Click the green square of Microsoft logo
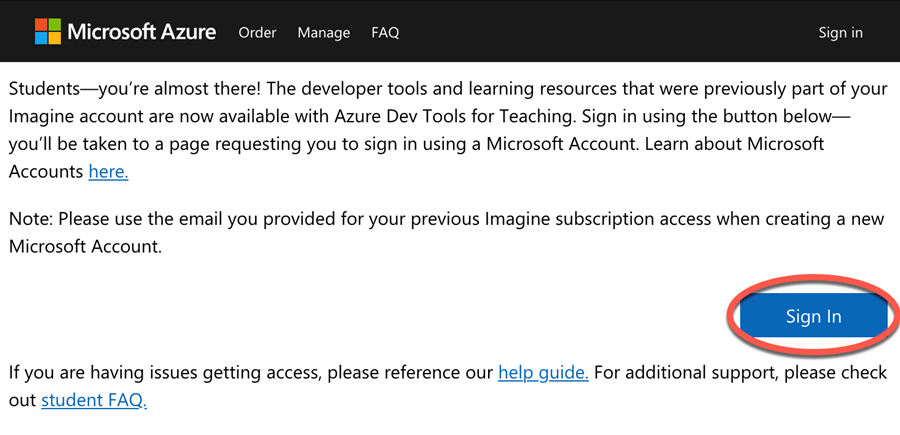Image resolution: width=900 pixels, height=435 pixels. (x=55, y=24)
